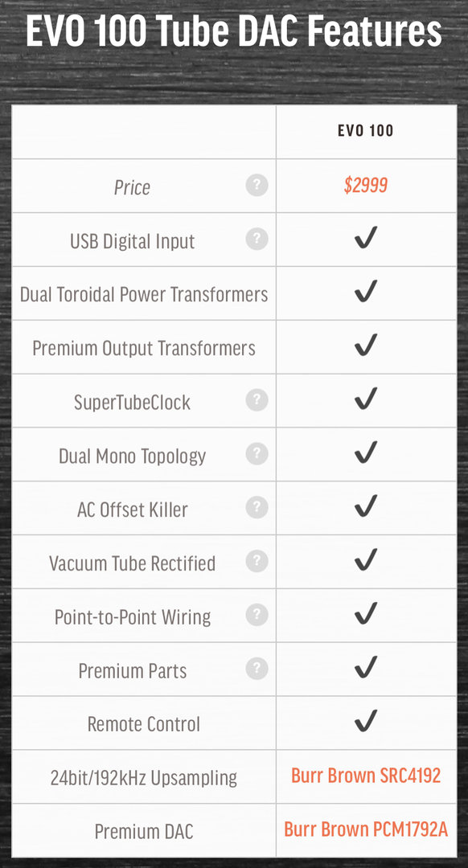Open the Point-to-Point Wiring help icon
This screenshot has height=868, width=468.
tap(257, 615)
